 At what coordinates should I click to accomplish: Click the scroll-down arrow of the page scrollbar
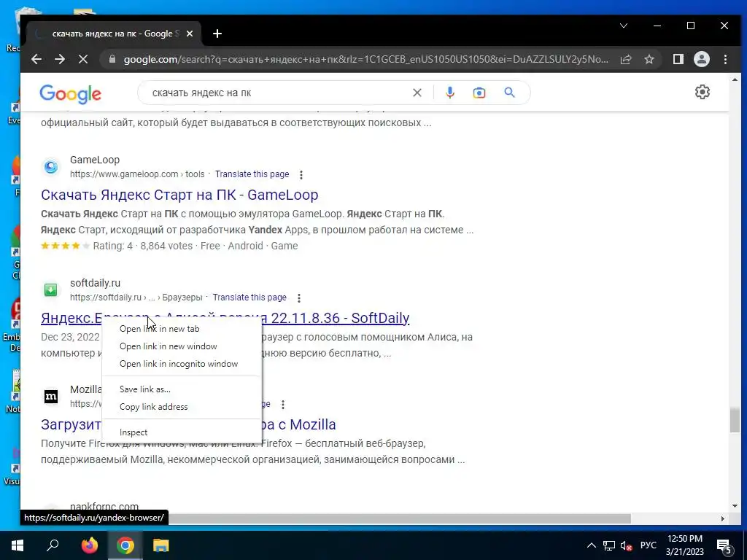pos(735,506)
